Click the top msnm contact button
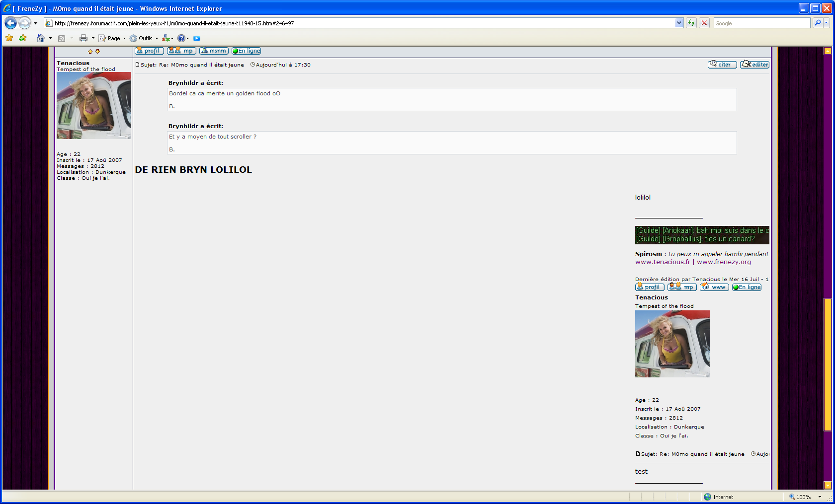This screenshot has width=835, height=504. coord(214,51)
